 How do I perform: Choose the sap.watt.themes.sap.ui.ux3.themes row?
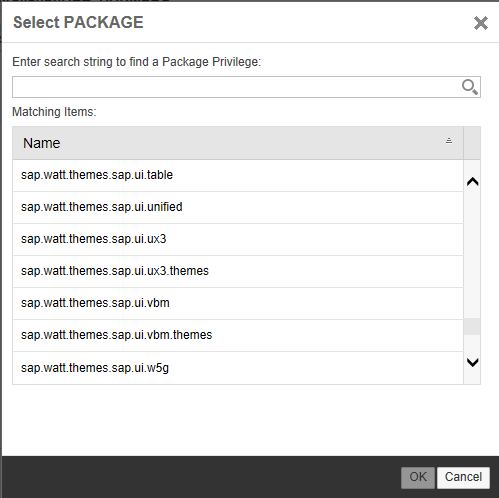[238, 271]
